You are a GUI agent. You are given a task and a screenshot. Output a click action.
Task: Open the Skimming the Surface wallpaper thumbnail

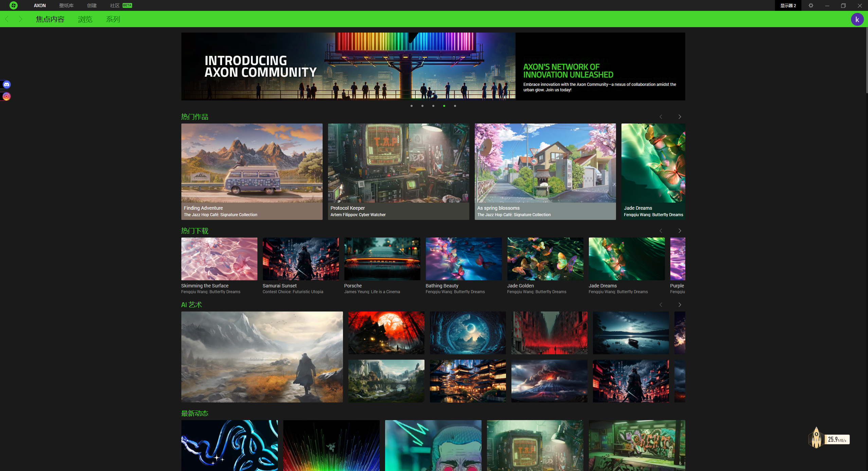[x=219, y=259]
